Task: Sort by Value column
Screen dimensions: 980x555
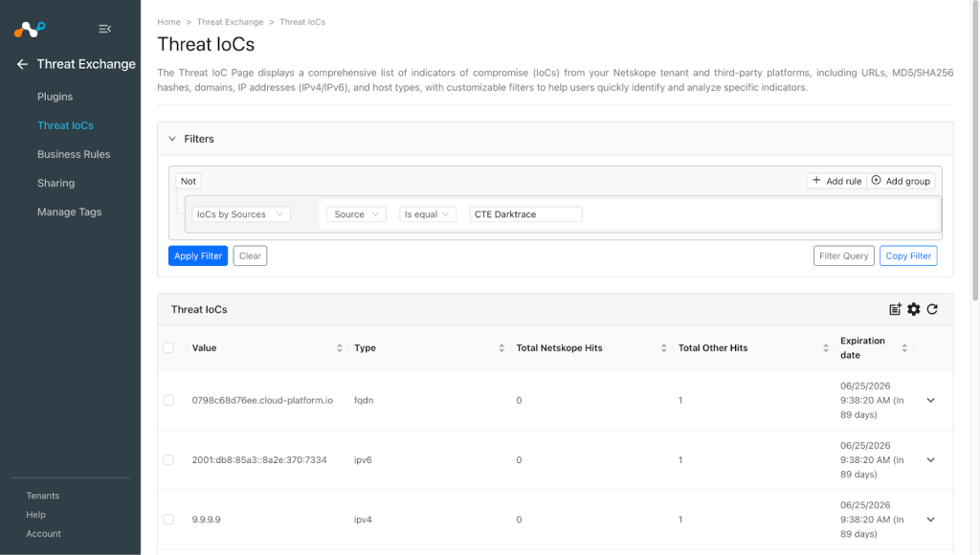Action: pos(340,348)
